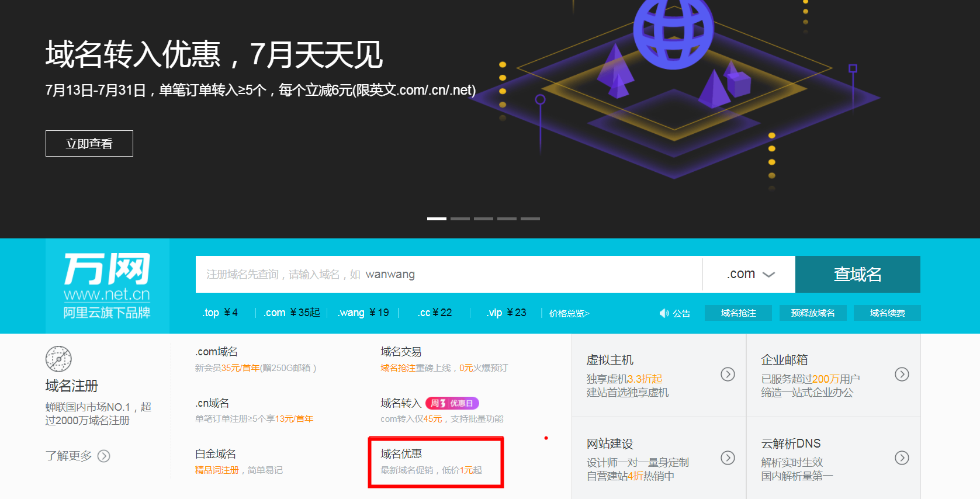Open the .com域名 link

(216, 352)
